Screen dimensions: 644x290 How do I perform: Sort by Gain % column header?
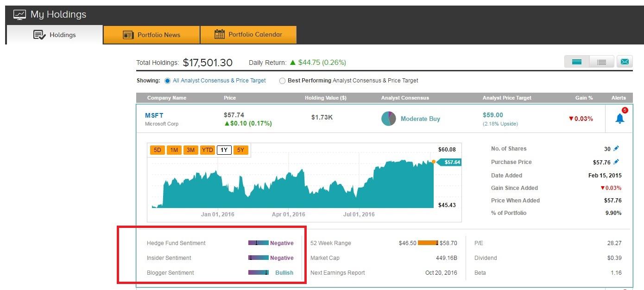point(584,98)
